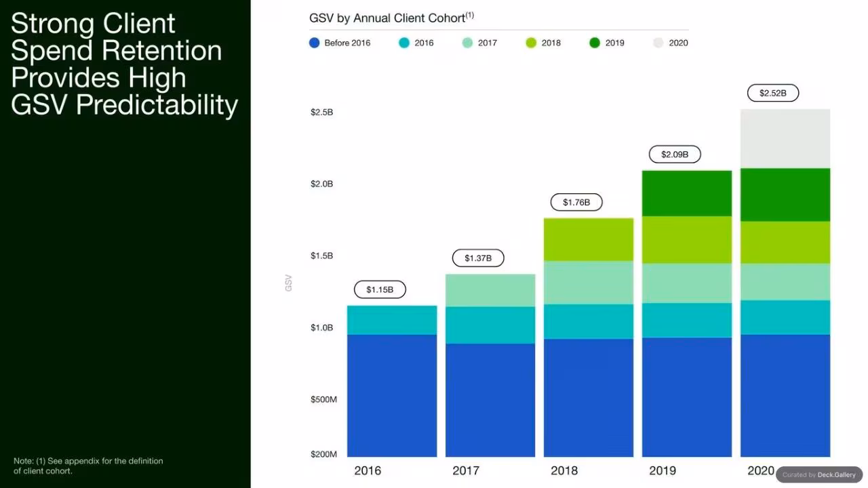Click the dark green 2019 legend dot

tap(595, 43)
